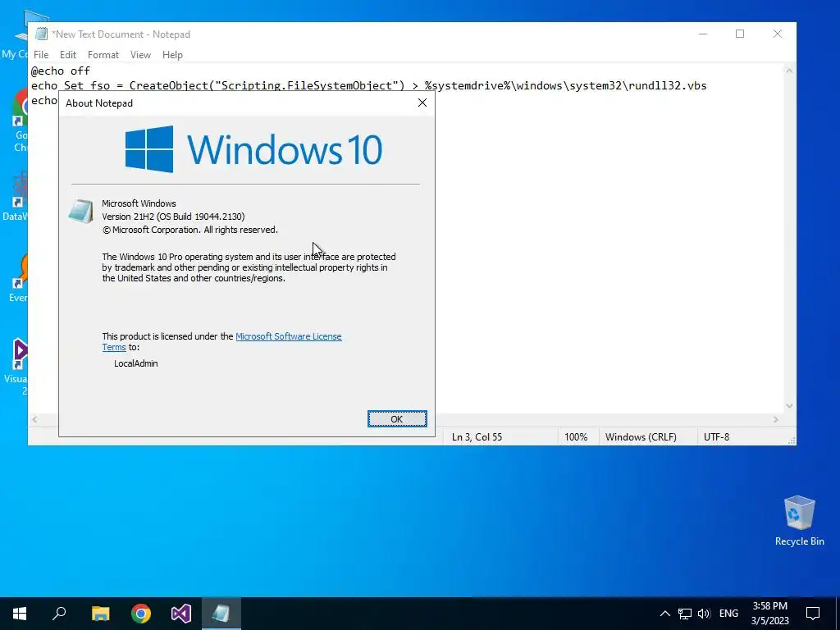Launch Google Chrome from taskbar

tap(141, 614)
